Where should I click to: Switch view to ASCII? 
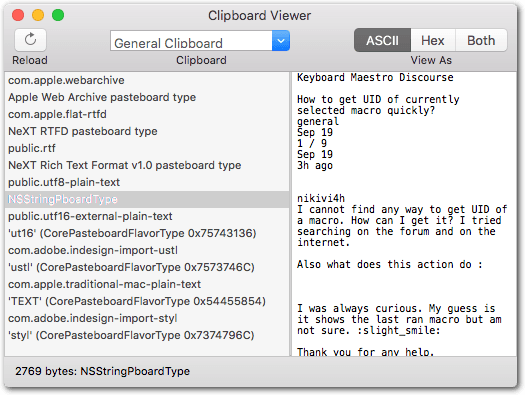click(x=382, y=40)
